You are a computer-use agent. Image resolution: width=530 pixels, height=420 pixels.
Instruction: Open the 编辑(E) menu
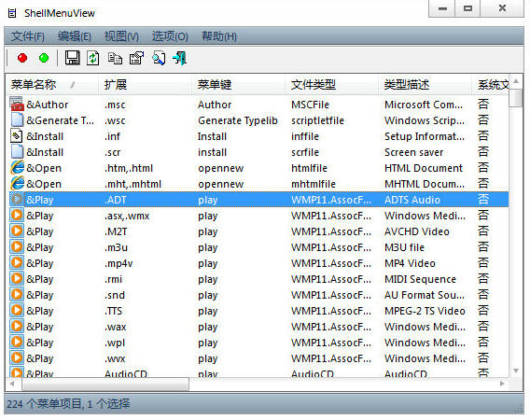[75, 36]
